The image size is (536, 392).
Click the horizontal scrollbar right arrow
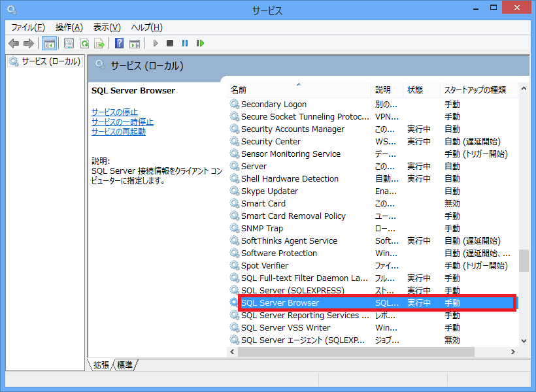(x=512, y=351)
